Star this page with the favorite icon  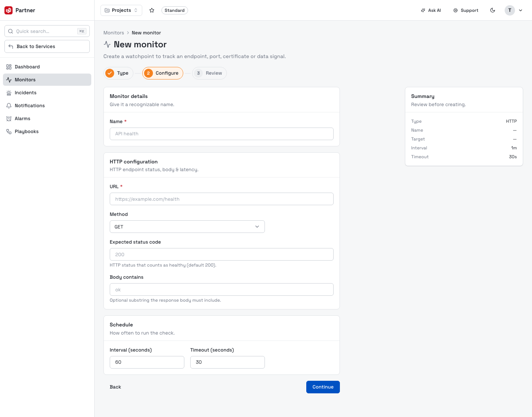152,10
